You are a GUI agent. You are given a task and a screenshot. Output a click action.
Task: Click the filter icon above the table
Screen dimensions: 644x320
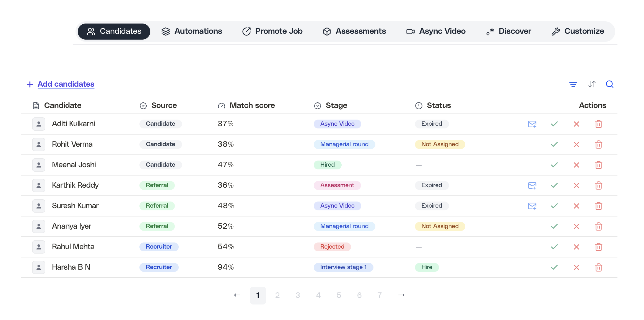pos(573,84)
